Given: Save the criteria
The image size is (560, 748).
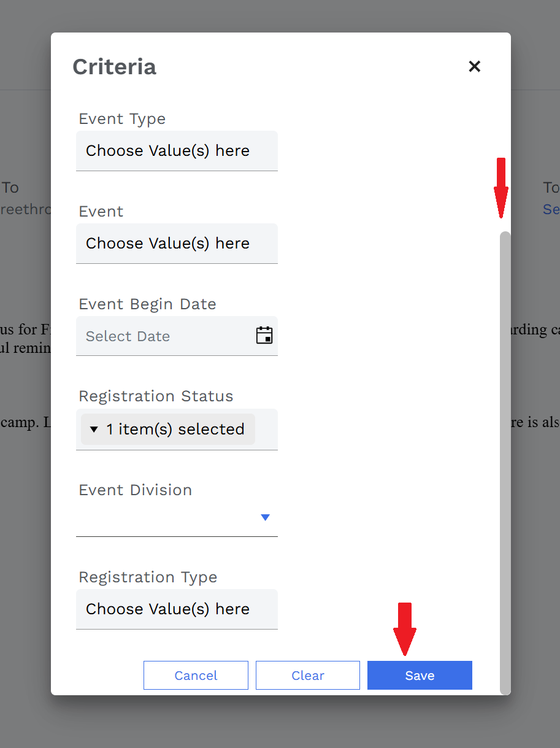Looking at the screenshot, I should [x=420, y=675].
